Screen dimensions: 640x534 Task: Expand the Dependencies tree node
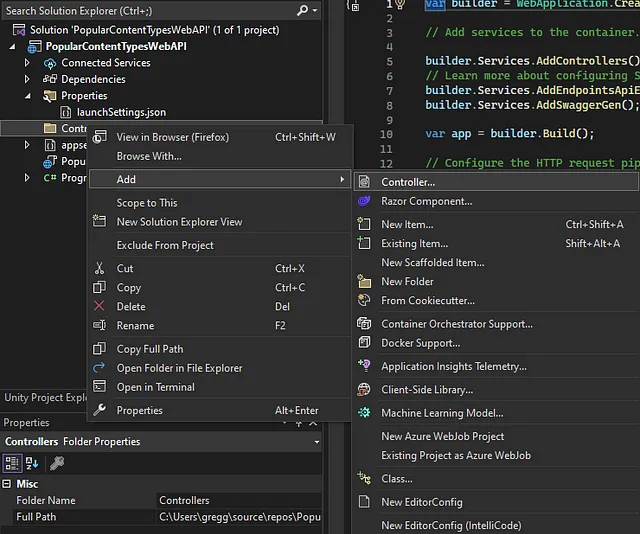(x=28, y=79)
